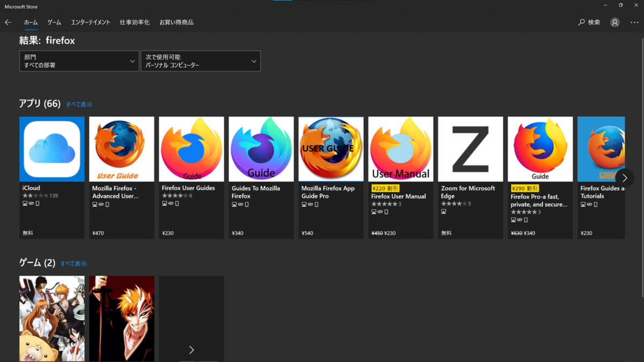Viewport: 644px width, 362px height.
Task: Select iCloud star rating with 139 reviews
Action: (x=40, y=196)
